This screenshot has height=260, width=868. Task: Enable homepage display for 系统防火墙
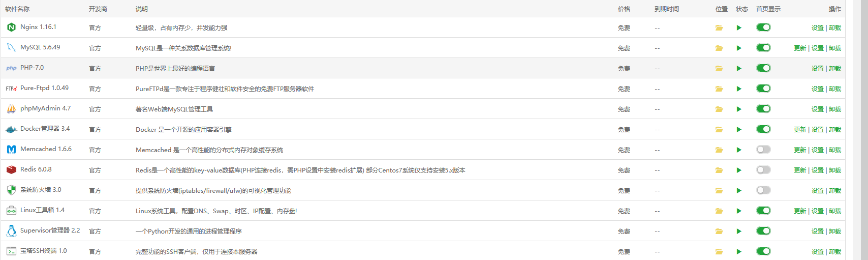click(763, 190)
